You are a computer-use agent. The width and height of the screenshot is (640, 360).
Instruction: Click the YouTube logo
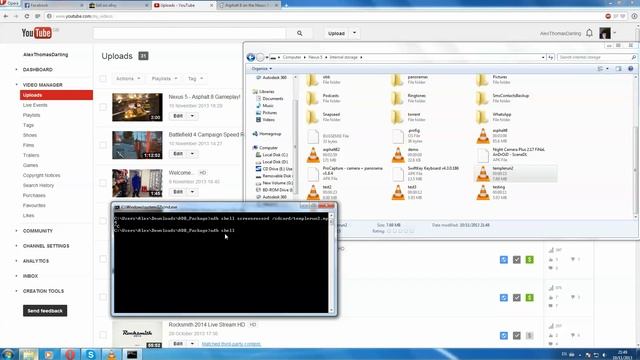click(37, 33)
